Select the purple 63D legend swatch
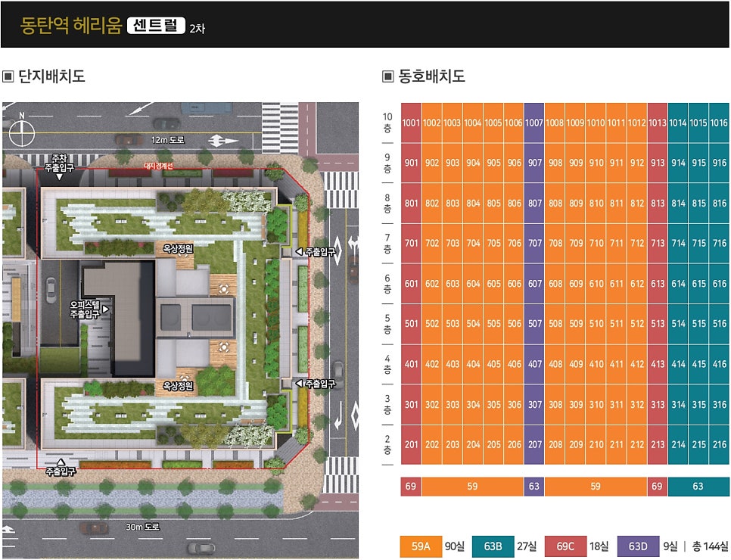This screenshot has width=731, height=560. 638,546
